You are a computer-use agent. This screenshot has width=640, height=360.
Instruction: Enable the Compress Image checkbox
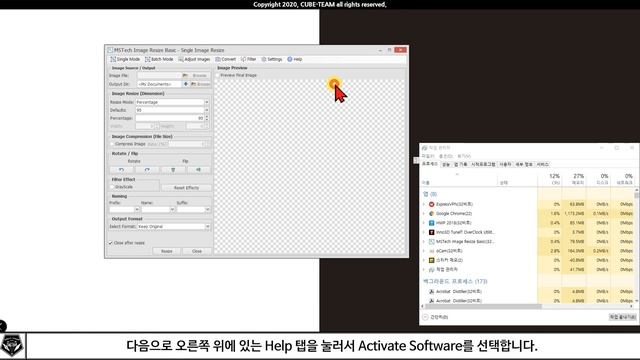[x=112, y=144]
